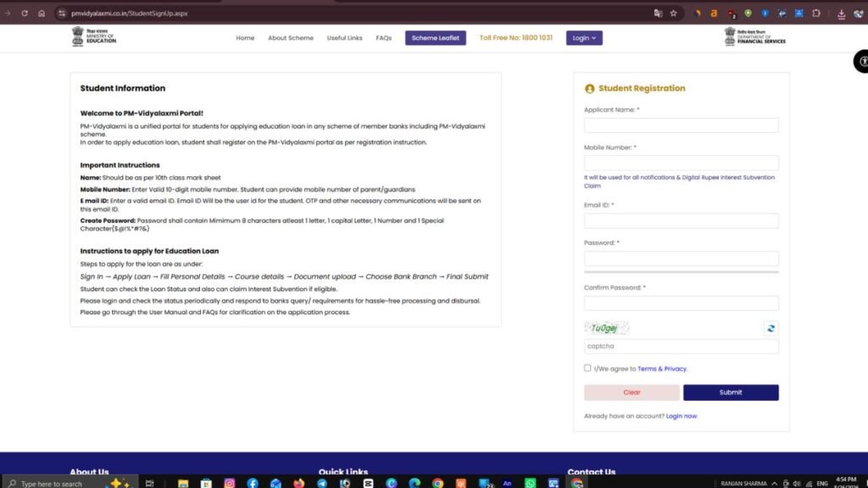Focus the Mobile Number field
This screenshot has width=868, height=488.
[x=681, y=163]
